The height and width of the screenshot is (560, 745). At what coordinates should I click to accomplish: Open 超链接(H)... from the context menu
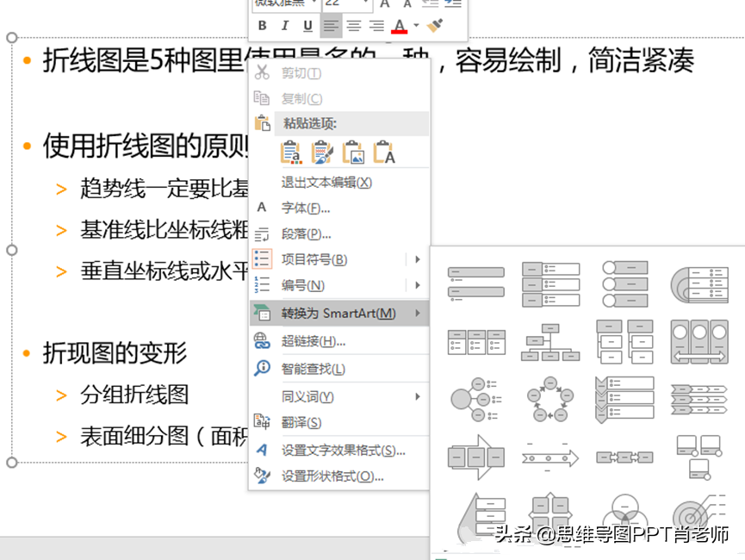tap(340, 341)
